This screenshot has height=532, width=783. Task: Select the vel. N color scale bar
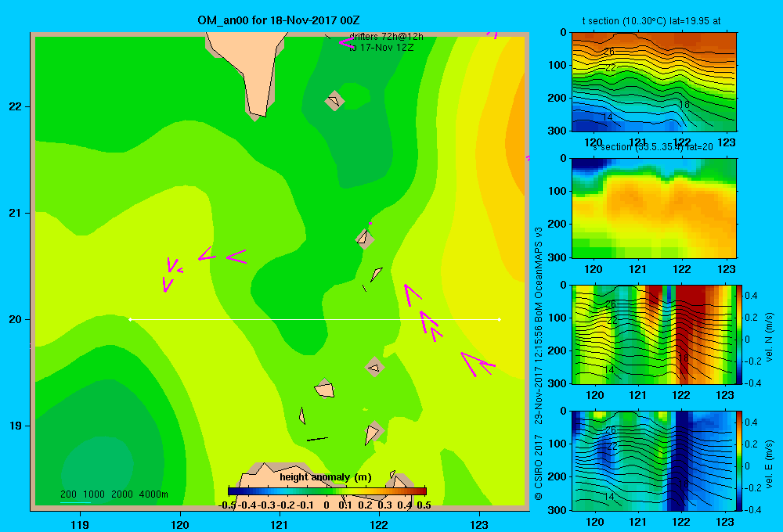tap(740, 334)
